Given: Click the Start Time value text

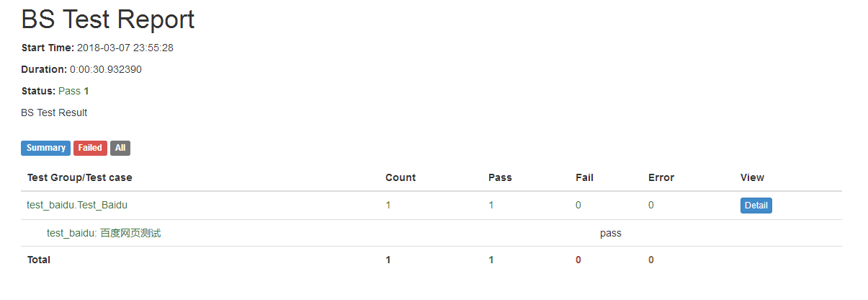Looking at the screenshot, I should [x=125, y=48].
